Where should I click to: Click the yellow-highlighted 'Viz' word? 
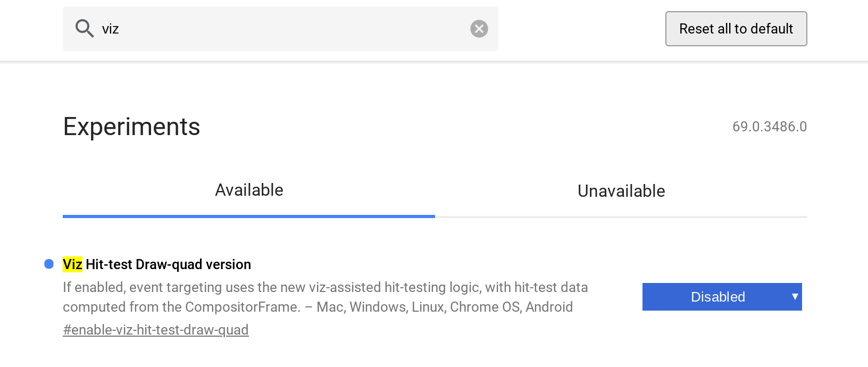tap(72, 264)
